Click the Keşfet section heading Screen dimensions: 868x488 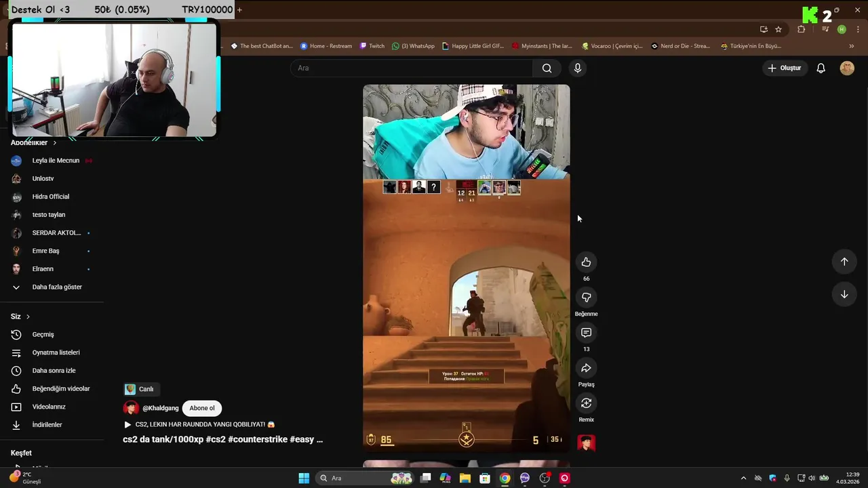pos(21,453)
